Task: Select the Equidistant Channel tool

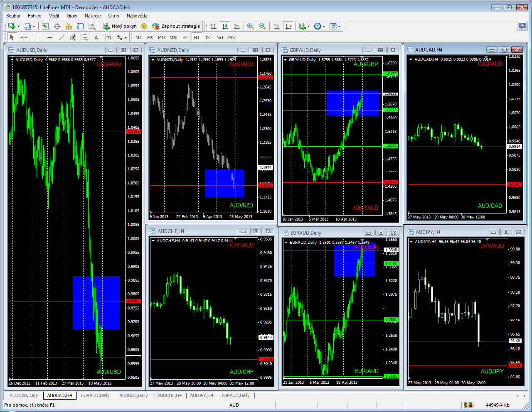Action: pos(73,37)
